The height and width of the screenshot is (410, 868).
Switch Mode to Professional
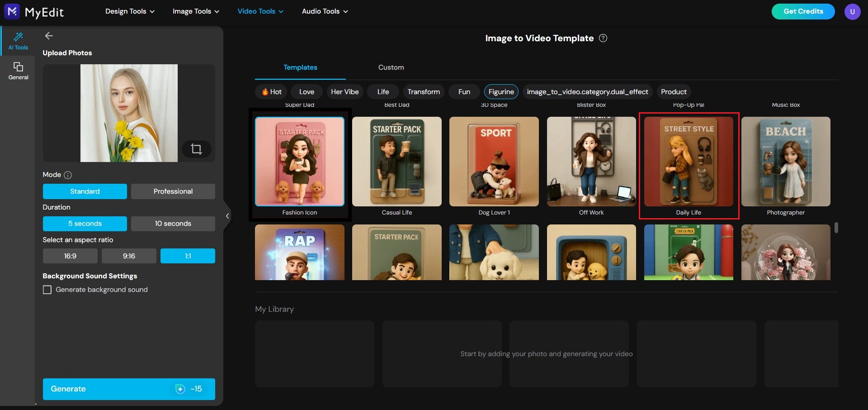coord(173,191)
